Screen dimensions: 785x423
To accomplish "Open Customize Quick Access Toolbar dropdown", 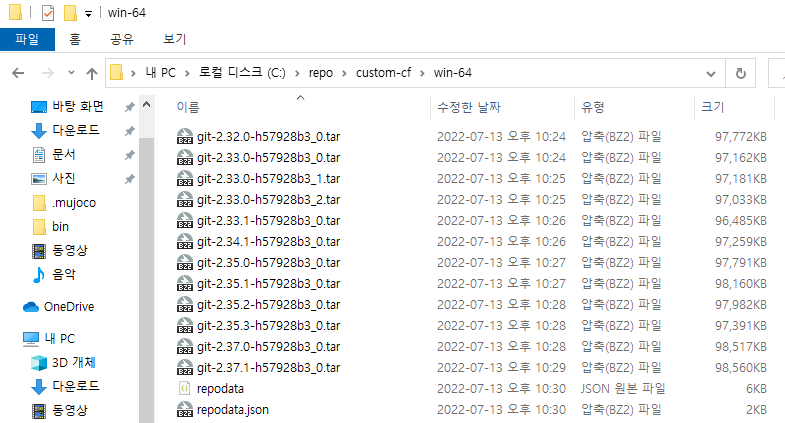I will [x=88, y=14].
